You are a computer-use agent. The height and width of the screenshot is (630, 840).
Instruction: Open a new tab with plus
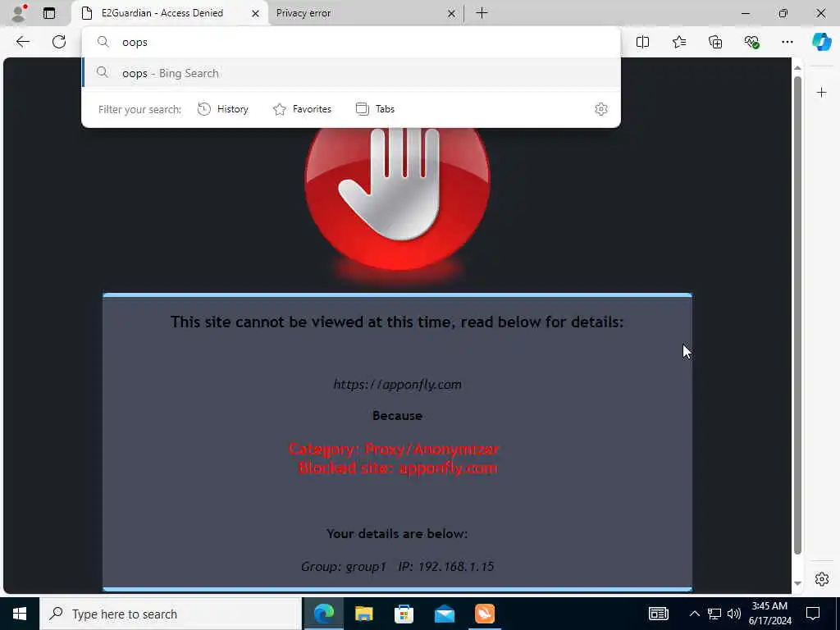pyautogui.click(x=482, y=13)
